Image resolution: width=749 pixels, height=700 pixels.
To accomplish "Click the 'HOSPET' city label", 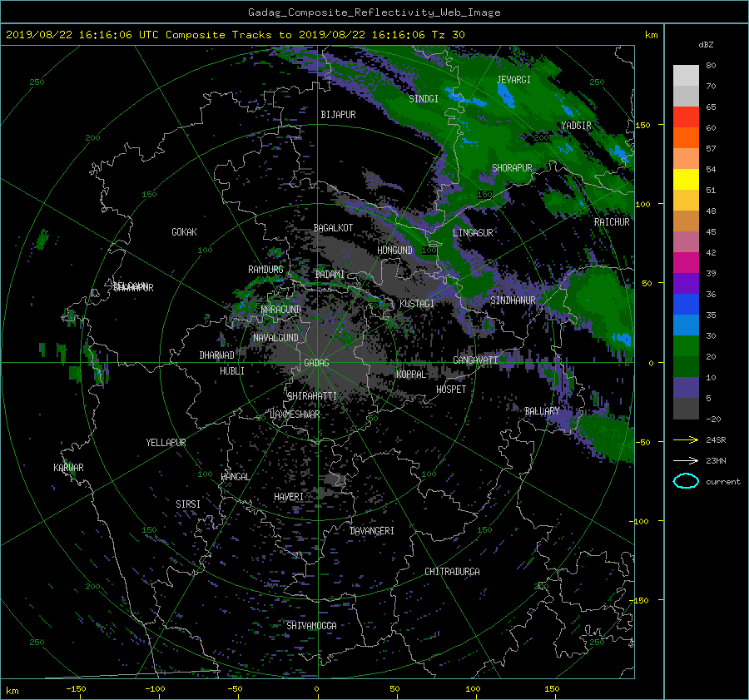I will point(451,390).
